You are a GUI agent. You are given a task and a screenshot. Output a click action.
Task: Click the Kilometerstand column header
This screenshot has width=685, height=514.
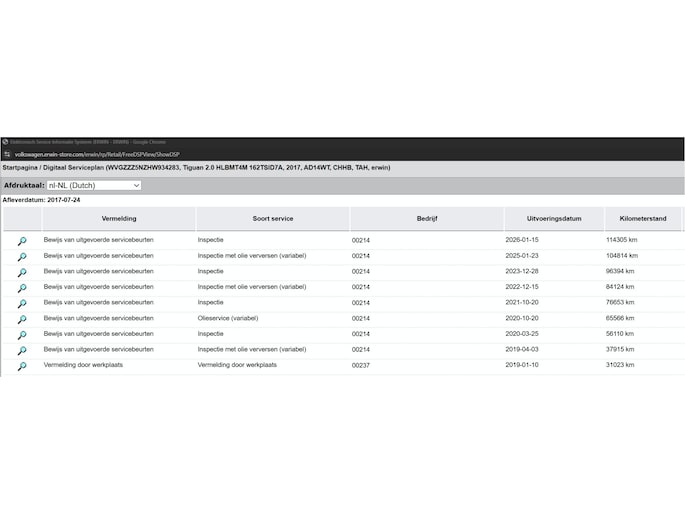pyautogui.click(x=642, y=218)
